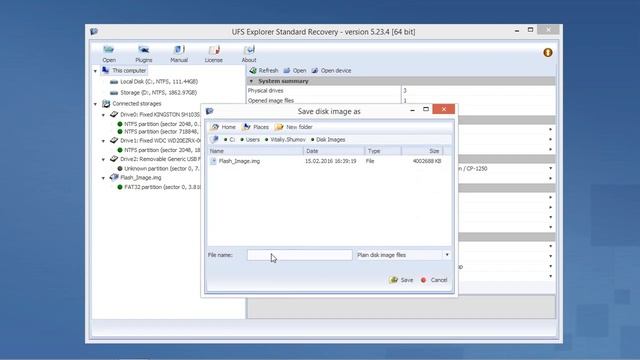Collapse the Connected storages tree node

coord(96,104)
